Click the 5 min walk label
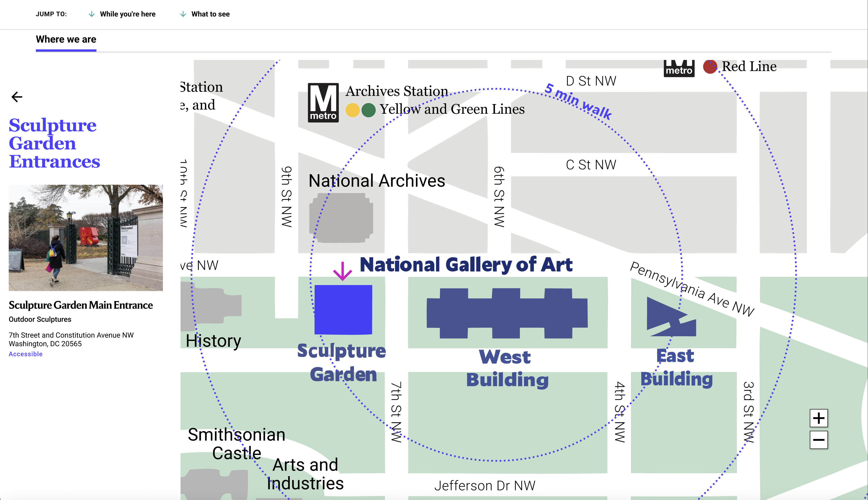 (x=578, y=102)
